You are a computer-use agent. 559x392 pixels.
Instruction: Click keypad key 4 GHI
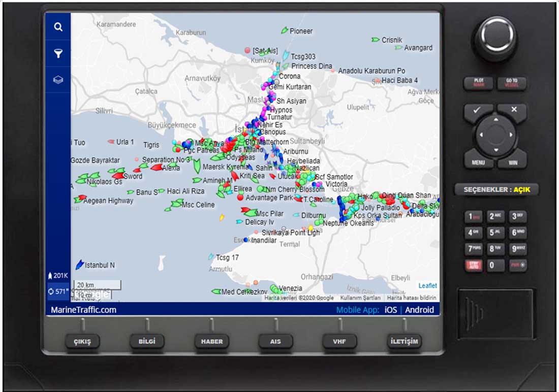(x=474, y=233)
